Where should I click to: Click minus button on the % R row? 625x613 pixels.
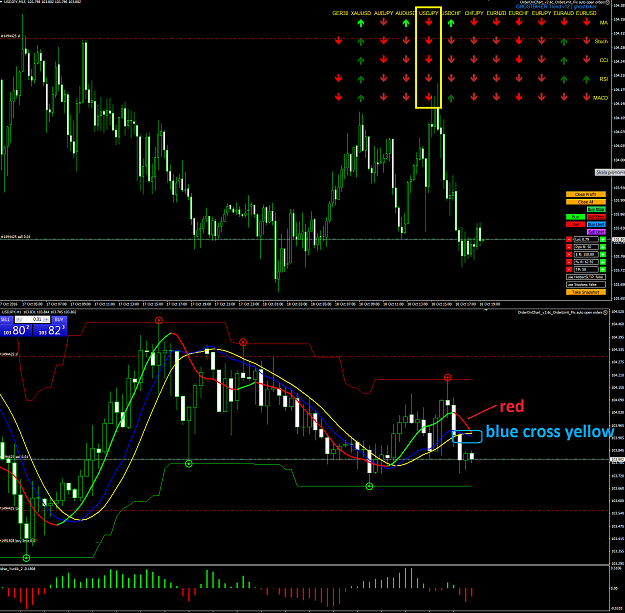pyautogui.click(x=569, y=262)
